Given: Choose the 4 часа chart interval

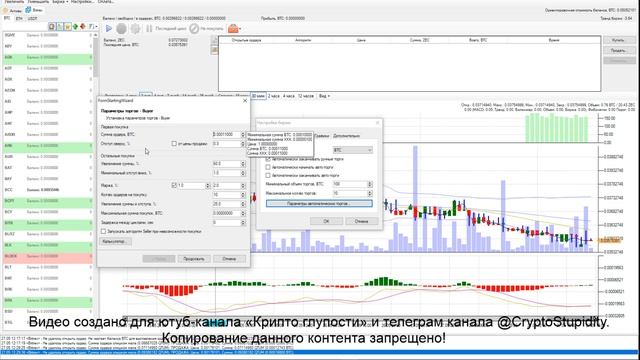Looking at the screenshot, I should pos(289,96).
